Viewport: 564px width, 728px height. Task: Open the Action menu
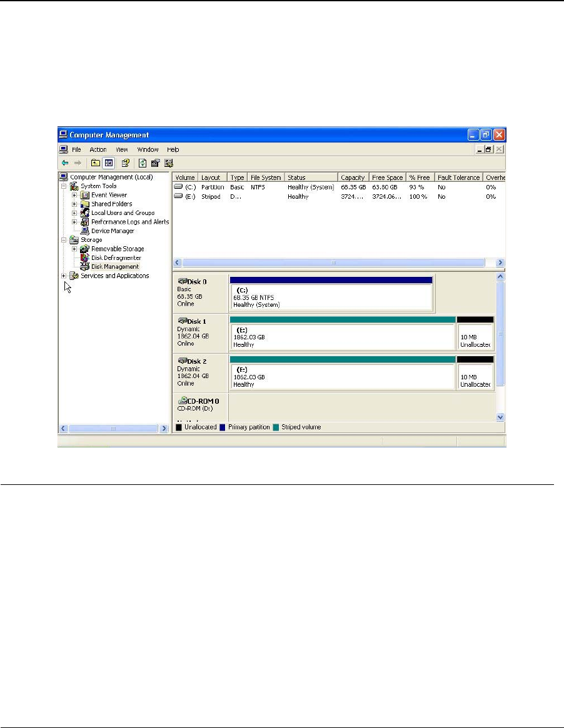pyautogui.click(x=98, y=149)
